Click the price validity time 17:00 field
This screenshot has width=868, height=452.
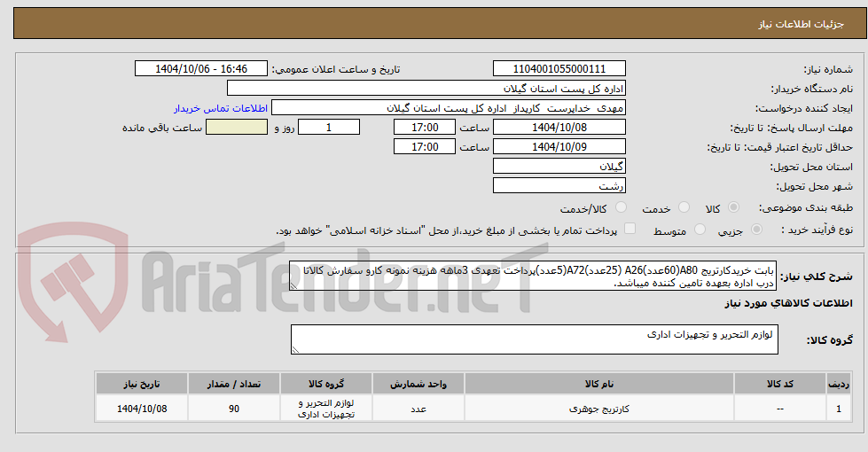[425, 146]
